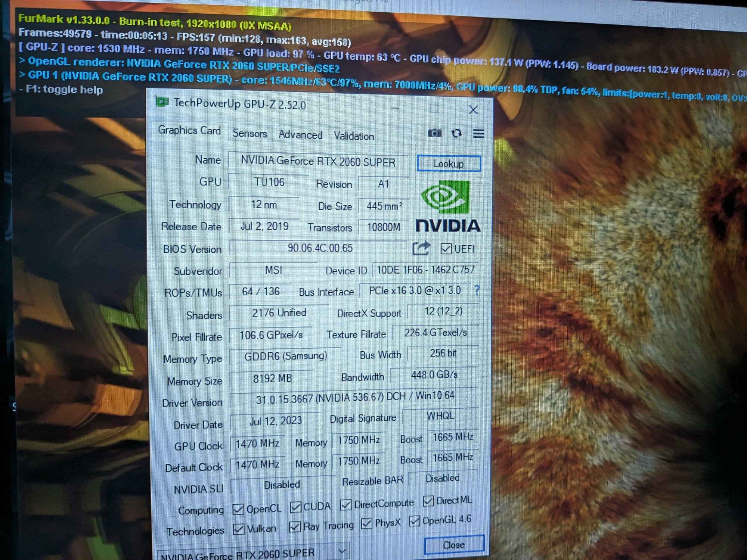The width and height of the screenshot is (747, 560).
Task: Click the screenshot camera icon
Action: [434, 133]
